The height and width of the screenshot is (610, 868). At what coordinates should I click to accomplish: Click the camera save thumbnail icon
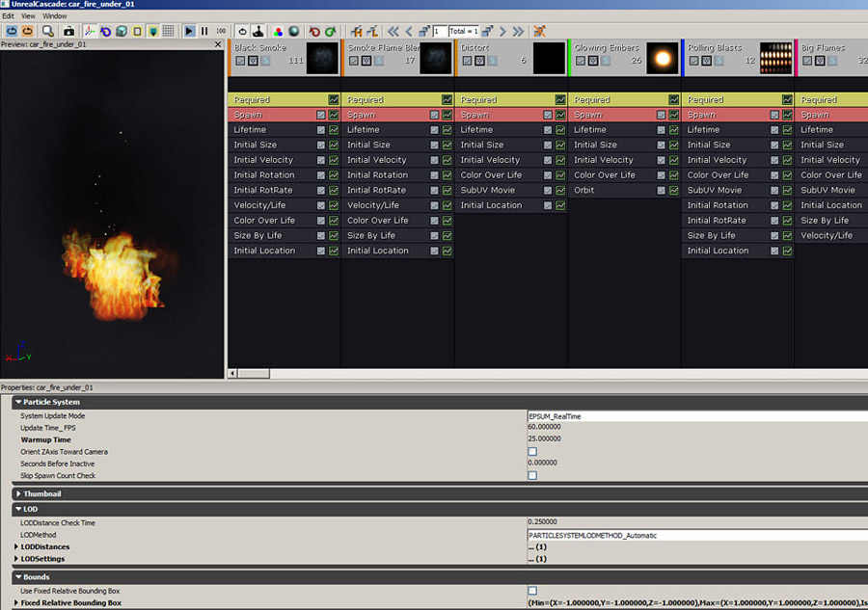69,32
